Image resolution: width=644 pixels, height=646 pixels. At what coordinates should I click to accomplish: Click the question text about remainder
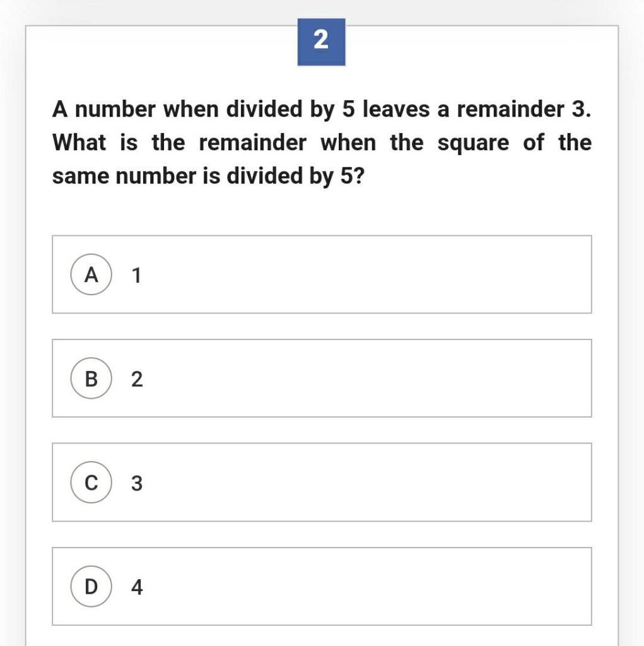(x=320, y=142)
